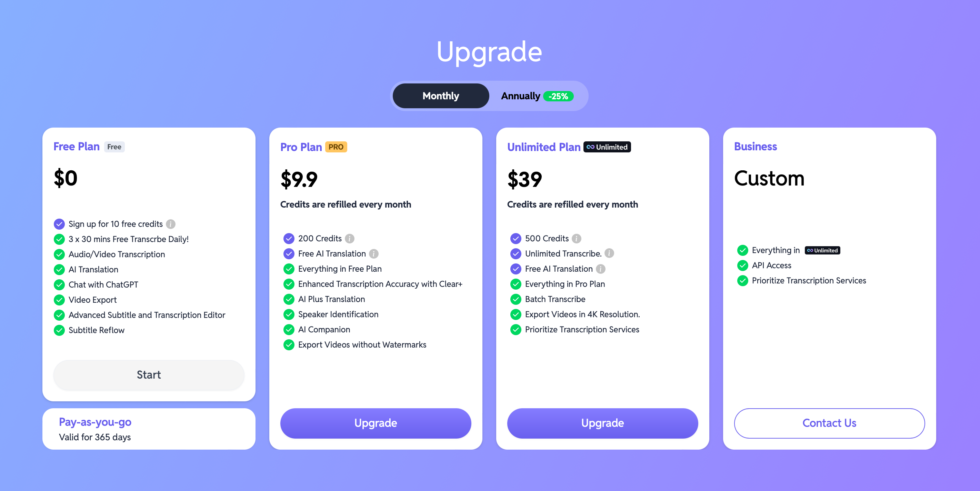Toggle the Annually billing option
This screenshot has width=980, height=491.
coord(535,95)
